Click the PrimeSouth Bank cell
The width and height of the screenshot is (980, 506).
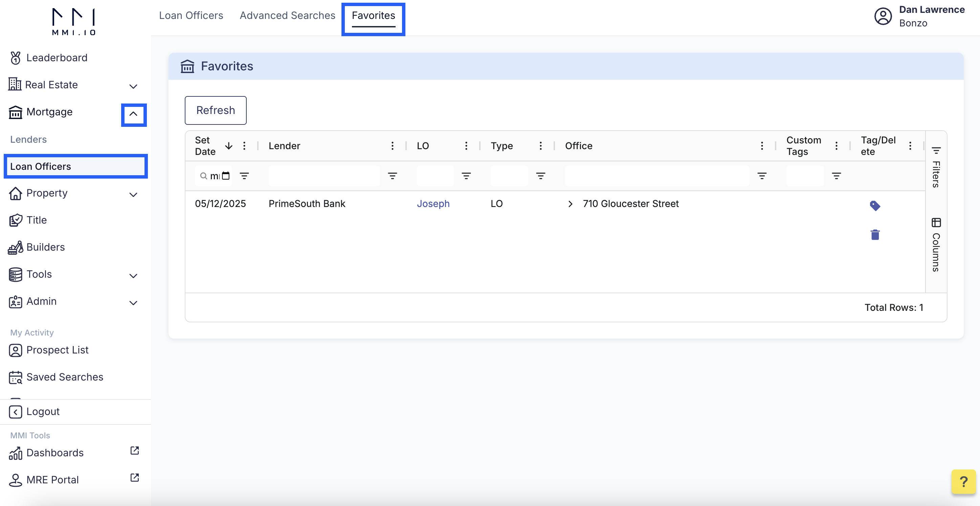[x=307, y=204]
